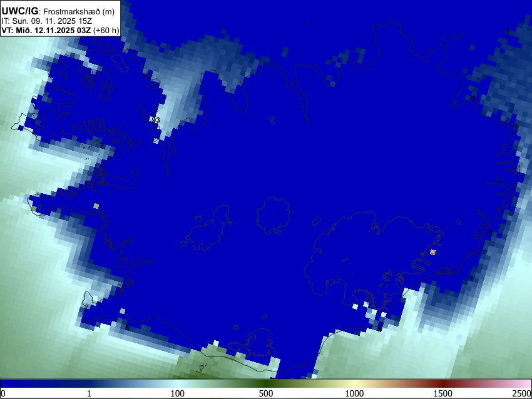Image resolution: width=532 pixels, height=399 pixels.
Task: Click the round Hofsjökull glacier outline in central Iceland
Action: (x=273, y=216)
